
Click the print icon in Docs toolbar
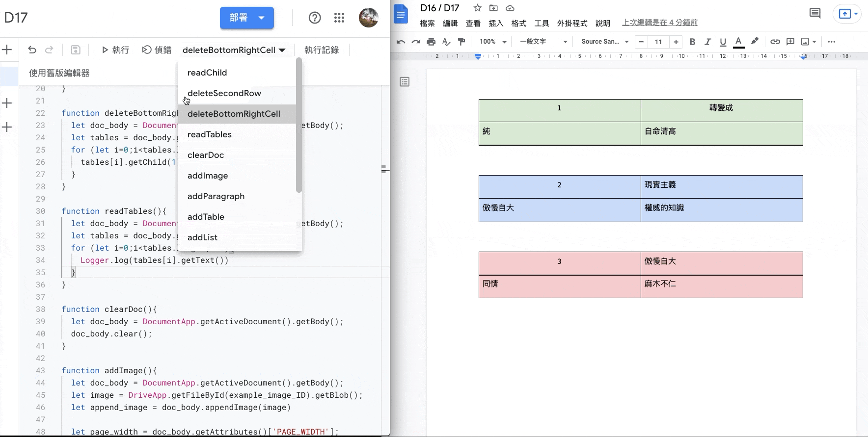tap(431, 42)
